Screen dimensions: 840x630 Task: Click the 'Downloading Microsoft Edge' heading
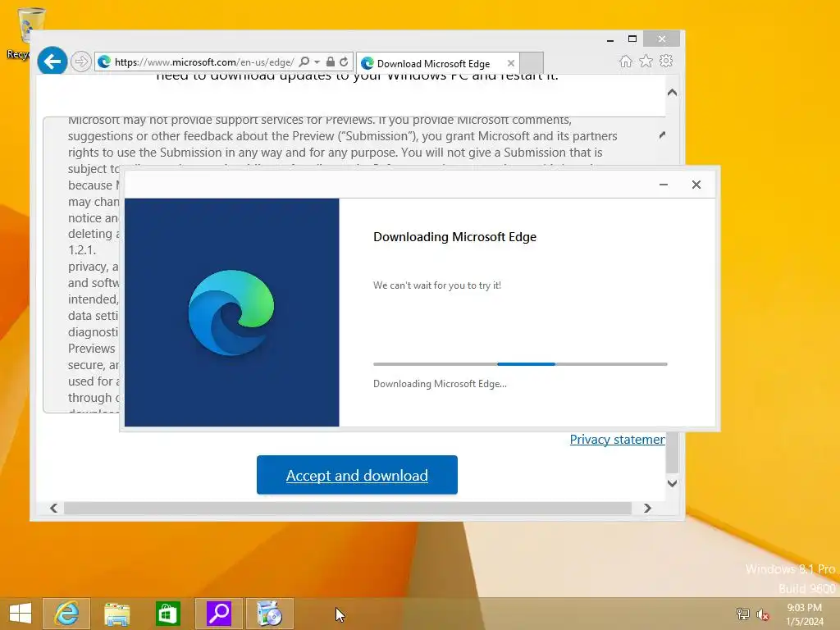click(454, 237)
